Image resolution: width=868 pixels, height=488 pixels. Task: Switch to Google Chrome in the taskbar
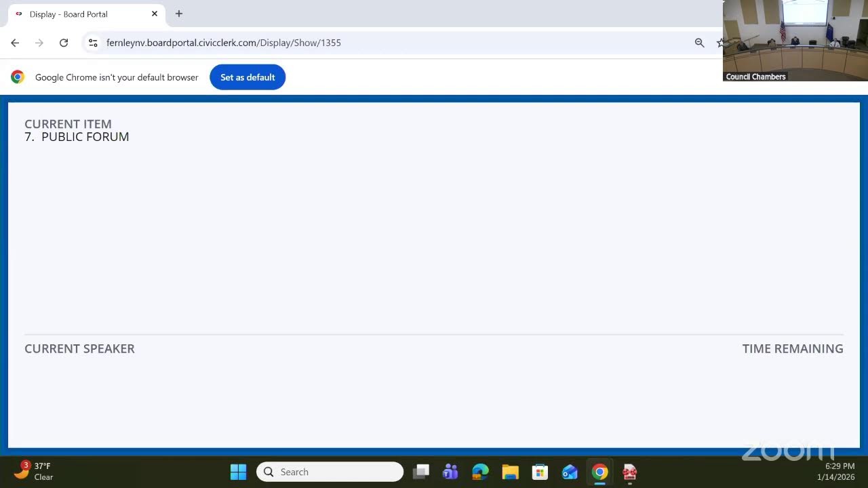pos(599,472)
